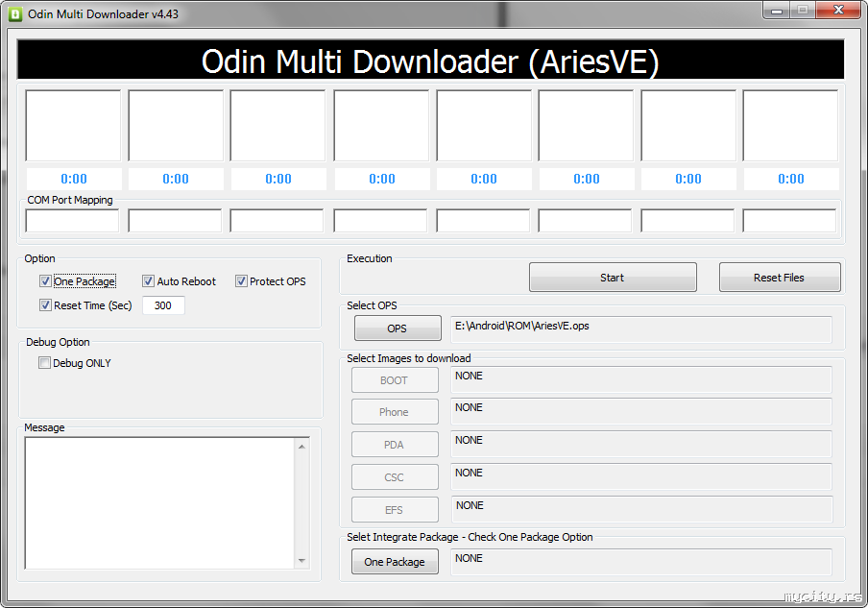Minimize the Odin window
868x608 pixels.
click(777, 11)
